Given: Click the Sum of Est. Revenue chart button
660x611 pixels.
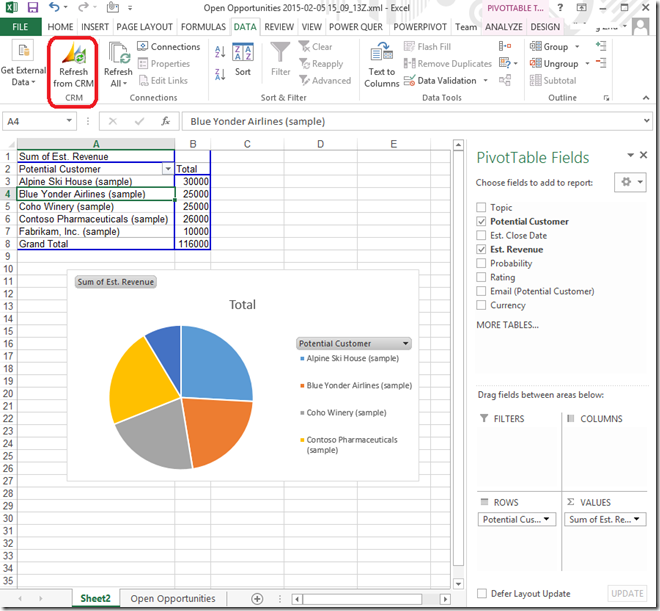Looking at the screenshot, I should (x=115, y=282).
